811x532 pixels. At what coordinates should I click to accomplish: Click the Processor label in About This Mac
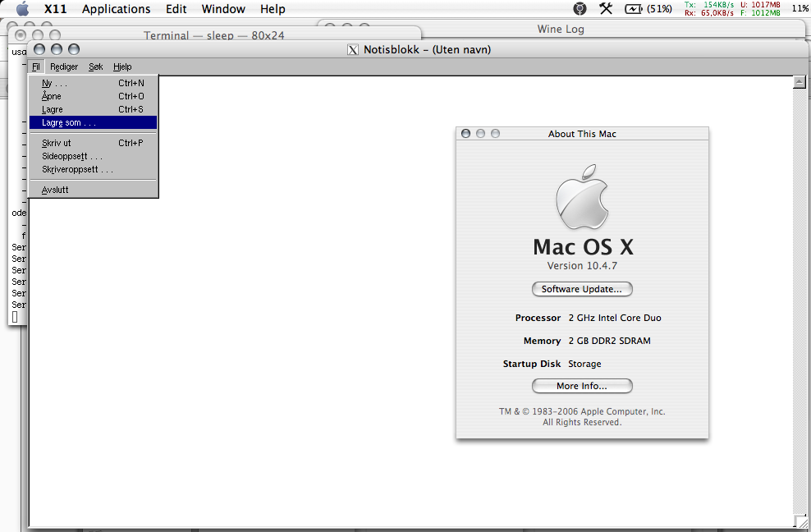click(538, 318)
